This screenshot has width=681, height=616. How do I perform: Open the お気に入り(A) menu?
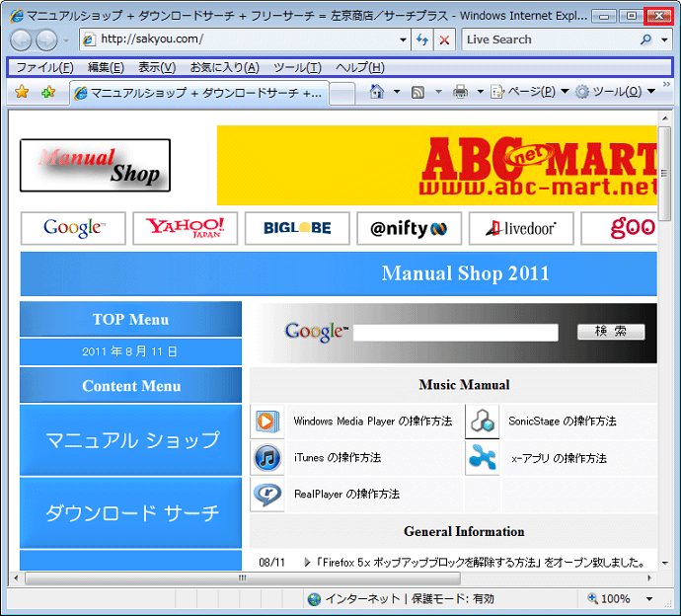point(225,67)
